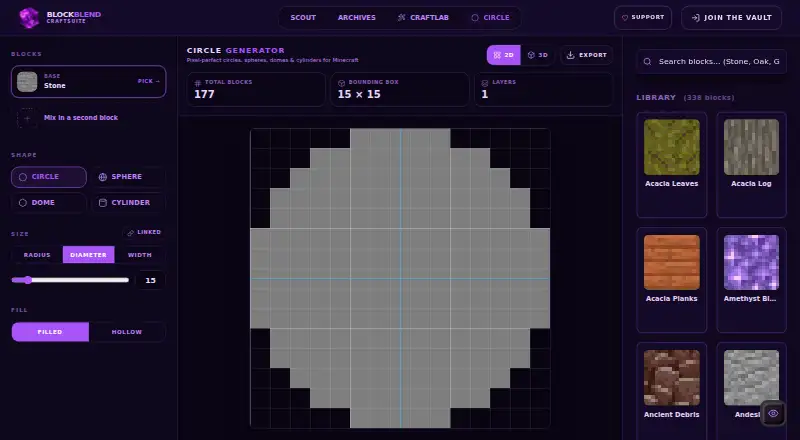800x440 pixels.
Task: Click the Stone block texture swatch
Action: (x=27, y=82)
